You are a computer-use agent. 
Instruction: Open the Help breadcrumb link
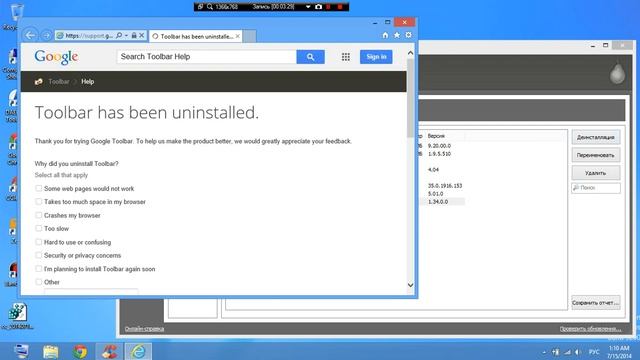[87, 82]
